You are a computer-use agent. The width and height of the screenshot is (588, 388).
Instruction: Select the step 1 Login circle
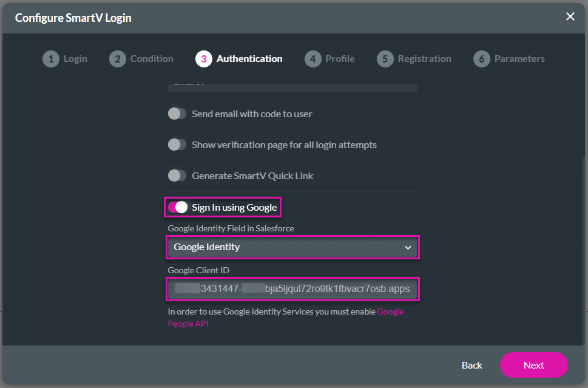pos(51,58)
